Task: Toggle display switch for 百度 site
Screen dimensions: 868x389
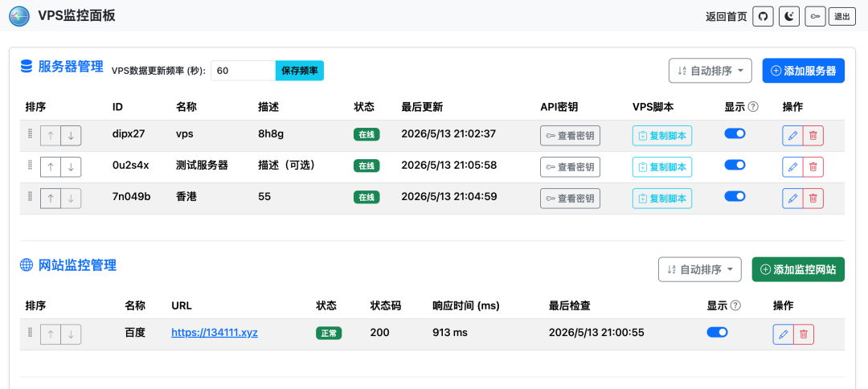Action: tap(718, 332)
